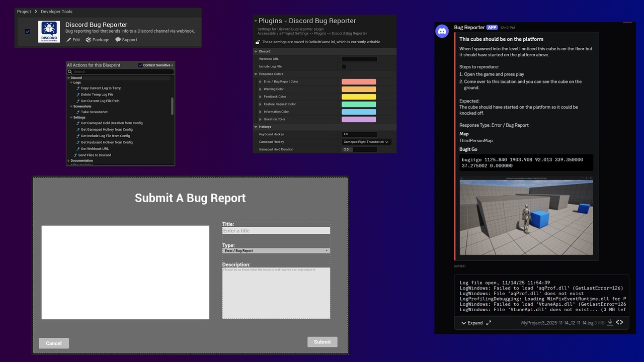
Task: Expand the Feedback Color property
Action: pos(261,97)
